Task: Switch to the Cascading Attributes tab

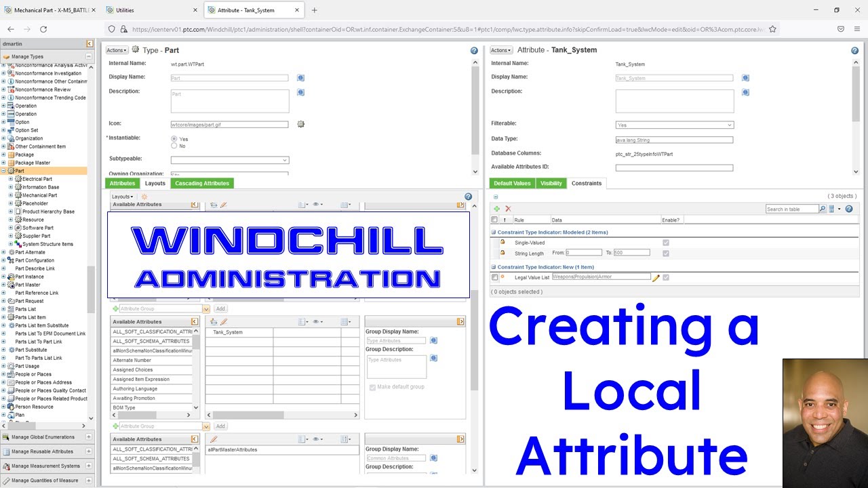Action: 202,183
